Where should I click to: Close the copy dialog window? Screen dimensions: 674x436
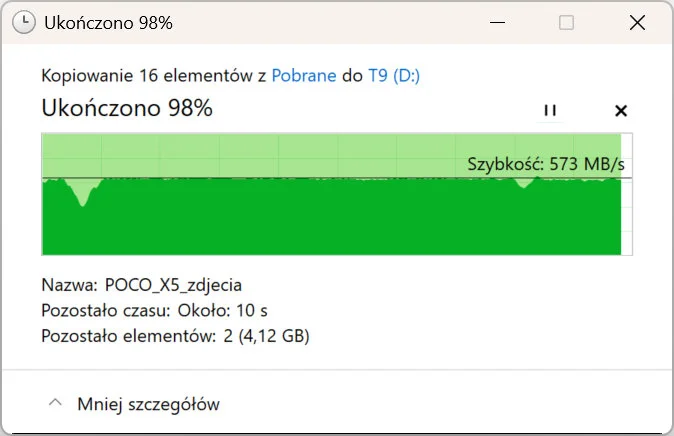(634, 23)
